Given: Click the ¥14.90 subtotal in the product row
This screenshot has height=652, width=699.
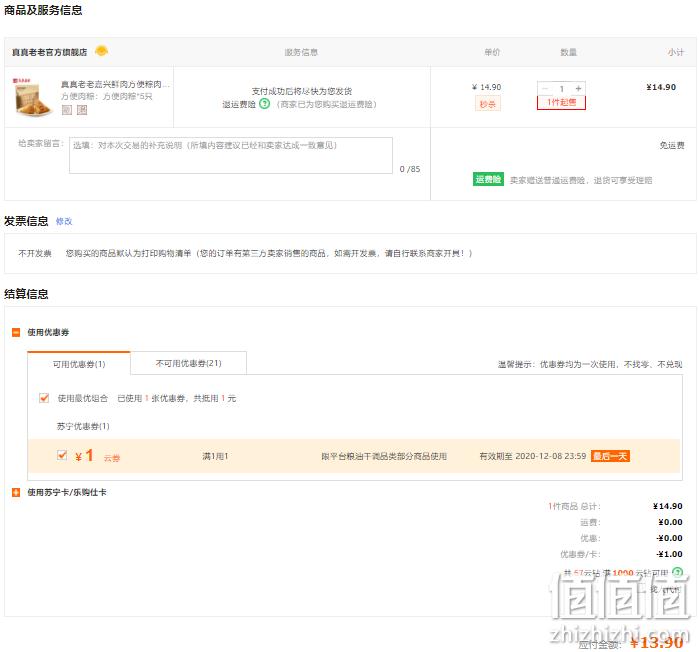Looking at the screenshot, I should click(661, 87).
